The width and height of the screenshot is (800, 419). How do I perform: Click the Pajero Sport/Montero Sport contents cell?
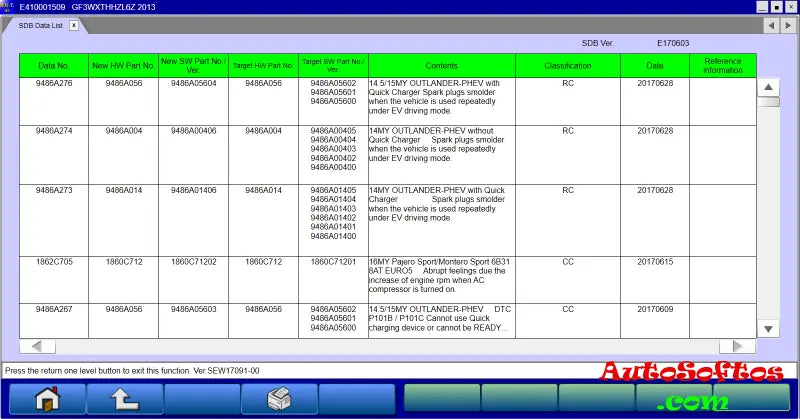(x=442, y=280)
